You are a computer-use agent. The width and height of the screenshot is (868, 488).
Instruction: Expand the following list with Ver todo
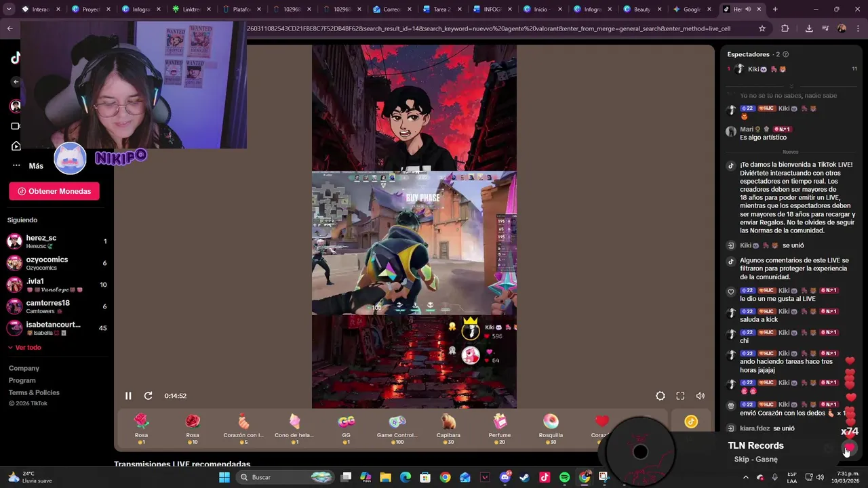coord(24,347)
